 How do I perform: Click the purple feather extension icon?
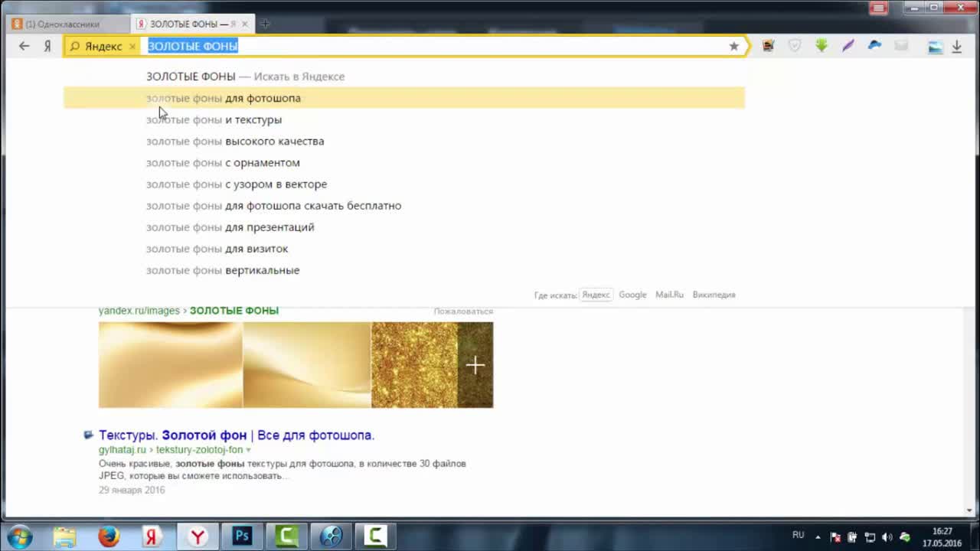tap(848, 46)
